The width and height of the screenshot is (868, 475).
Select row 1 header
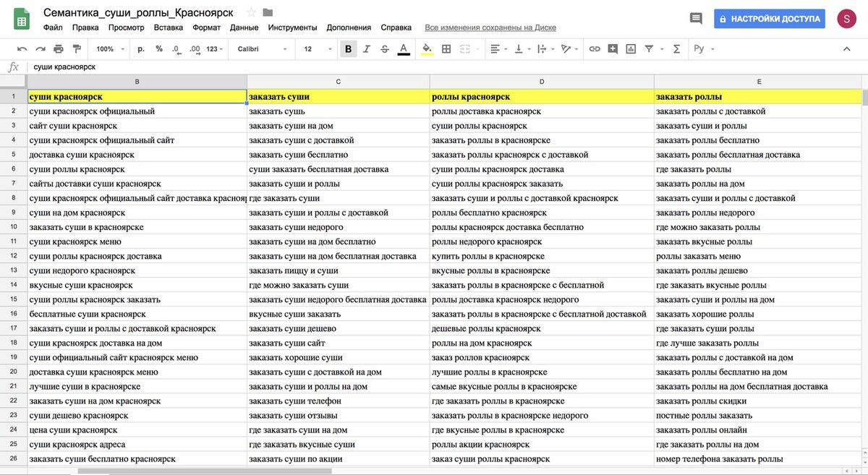14,96
